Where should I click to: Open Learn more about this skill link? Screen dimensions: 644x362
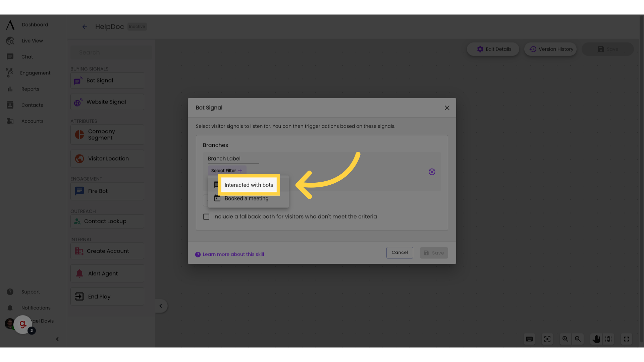coord(229,254)
